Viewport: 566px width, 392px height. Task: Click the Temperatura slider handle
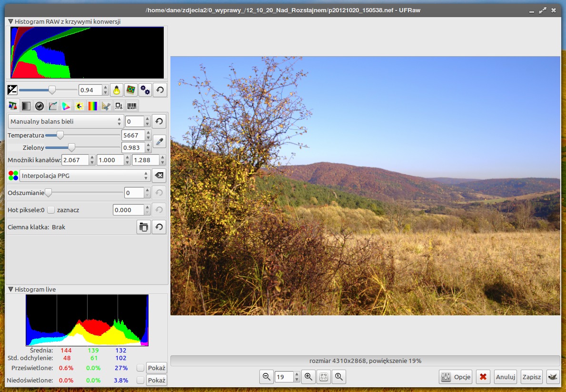[x=60, y=135]
